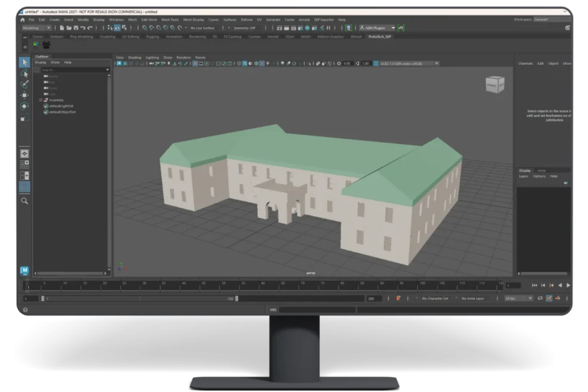Toggle select by hierarchy mode
This screenshot has height=392, width=588.
[110, 28]
